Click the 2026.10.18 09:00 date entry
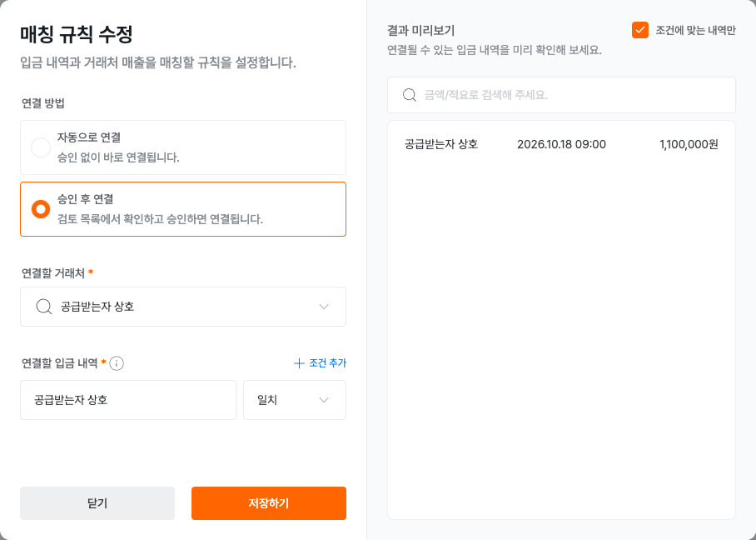 561,144
